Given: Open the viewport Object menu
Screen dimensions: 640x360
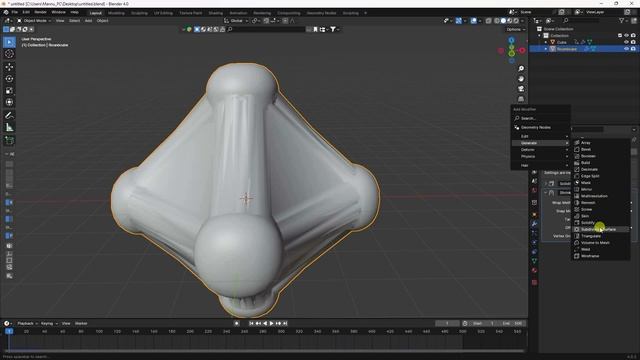Looking at the screenshot, I should (102, 20).
